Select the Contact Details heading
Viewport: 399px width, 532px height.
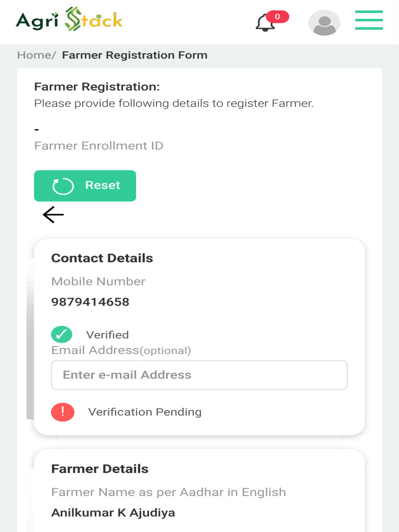(102, 258)
